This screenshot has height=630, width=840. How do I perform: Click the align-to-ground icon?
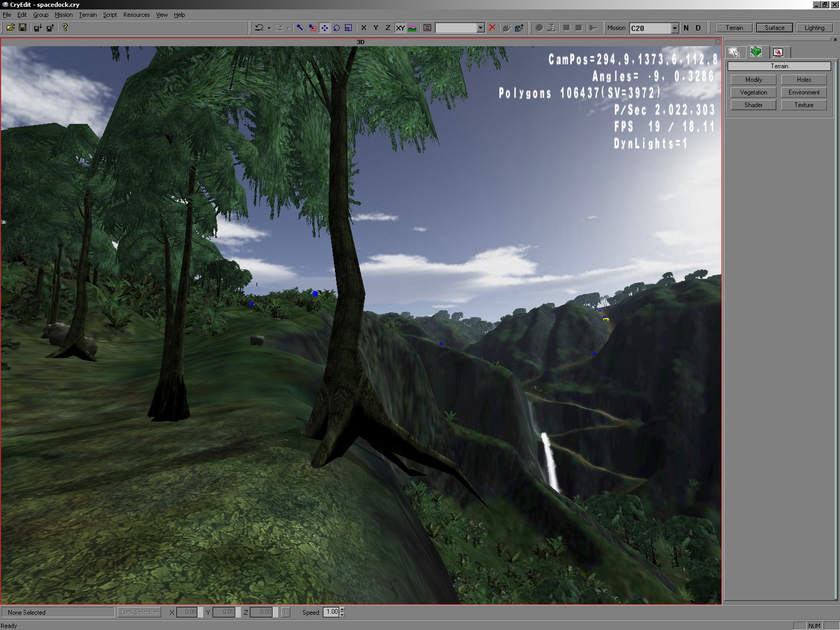[551, 28]
